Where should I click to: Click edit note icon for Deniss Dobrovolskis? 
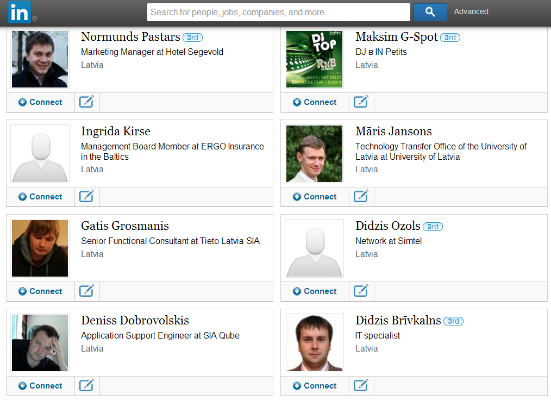pos(86,386)
